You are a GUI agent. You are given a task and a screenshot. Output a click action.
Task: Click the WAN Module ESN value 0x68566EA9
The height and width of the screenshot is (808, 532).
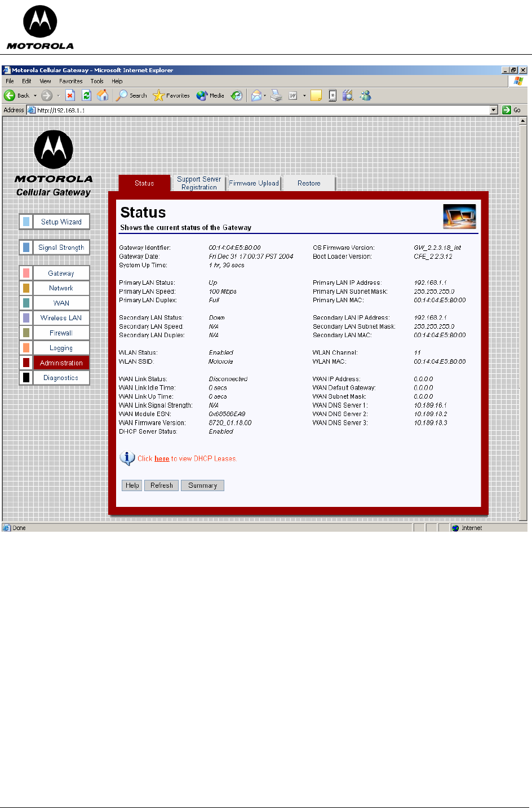[x=227, y=414]
